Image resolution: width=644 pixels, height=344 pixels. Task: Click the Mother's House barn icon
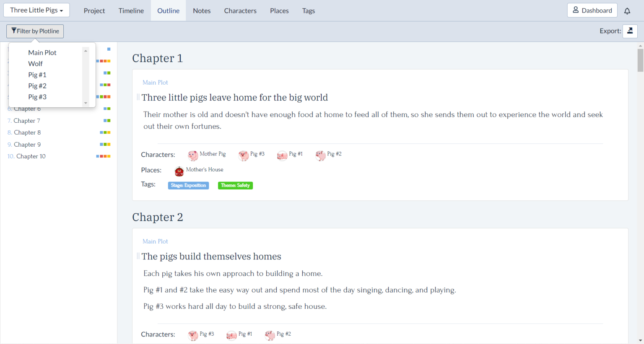point(179,171)
